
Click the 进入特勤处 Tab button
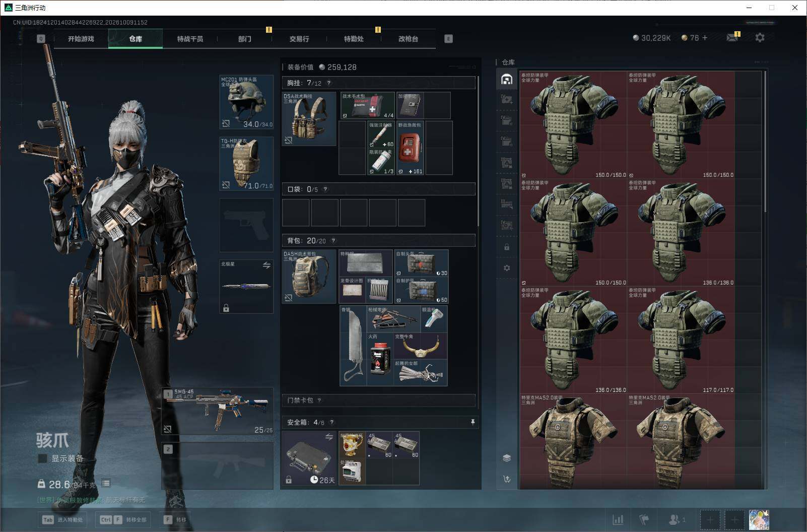click(x=62, y=519)
